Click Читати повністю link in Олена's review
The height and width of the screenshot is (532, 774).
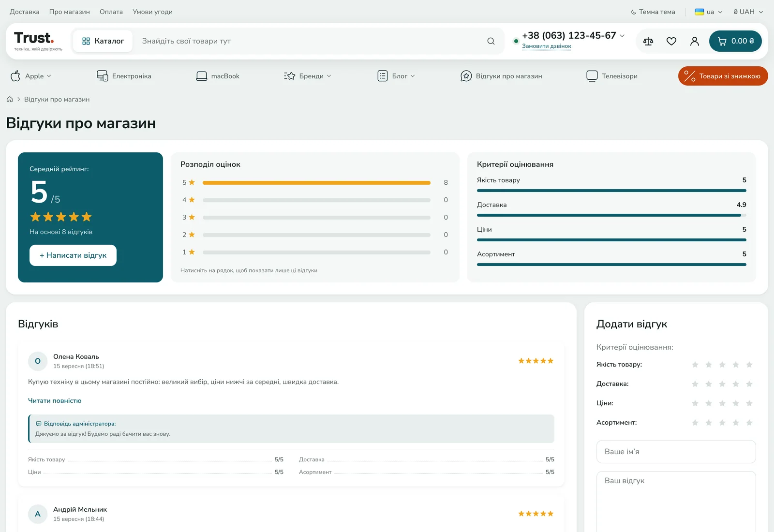point(55,400)
